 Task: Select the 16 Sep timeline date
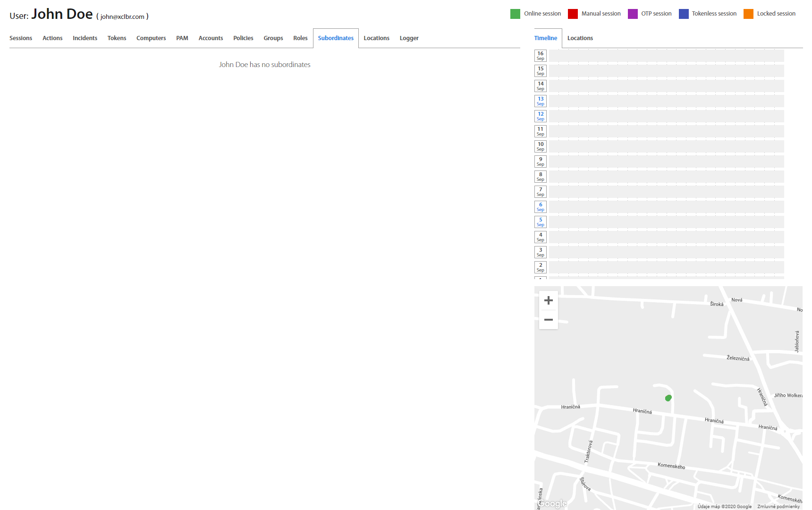(541, 56)
